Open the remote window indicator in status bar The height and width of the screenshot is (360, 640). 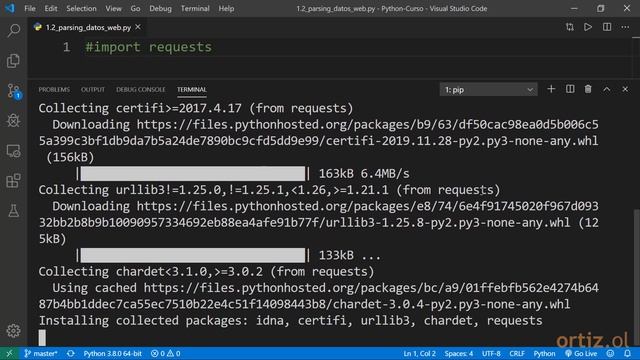[x=9, y=353]
